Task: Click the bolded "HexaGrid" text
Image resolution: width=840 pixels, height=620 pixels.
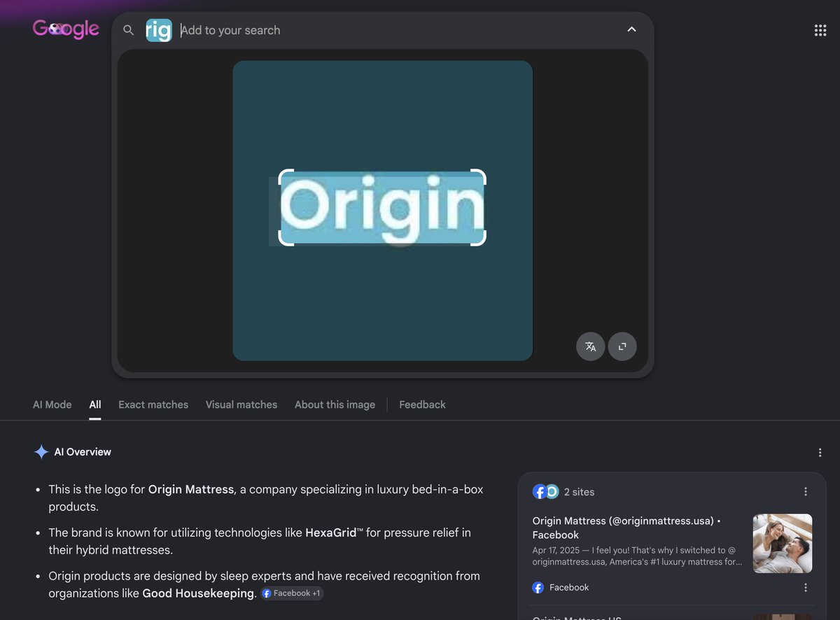Action: [330, 533]
